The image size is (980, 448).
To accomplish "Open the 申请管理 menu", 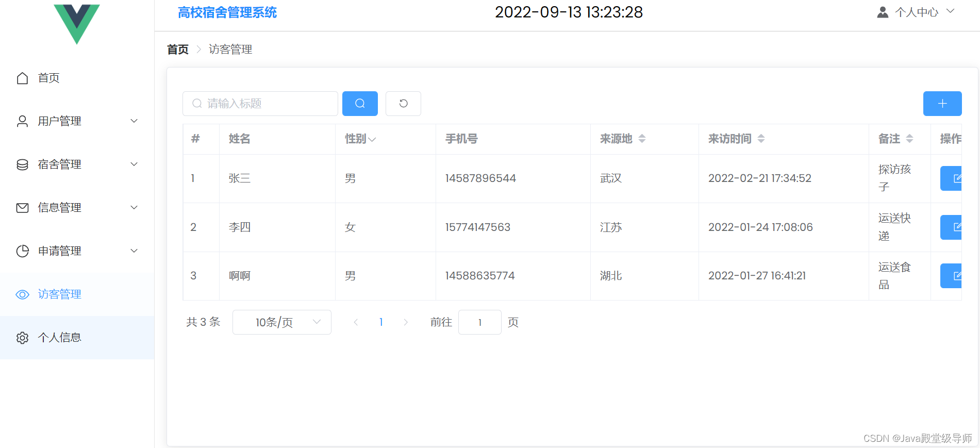I will pyautogui.click(x=77, y=251).
